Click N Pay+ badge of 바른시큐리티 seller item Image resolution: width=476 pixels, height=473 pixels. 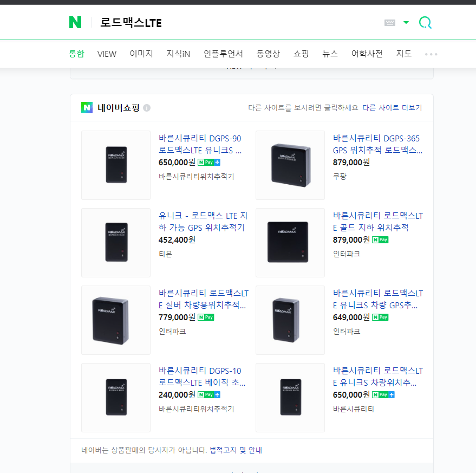(383, 394)
